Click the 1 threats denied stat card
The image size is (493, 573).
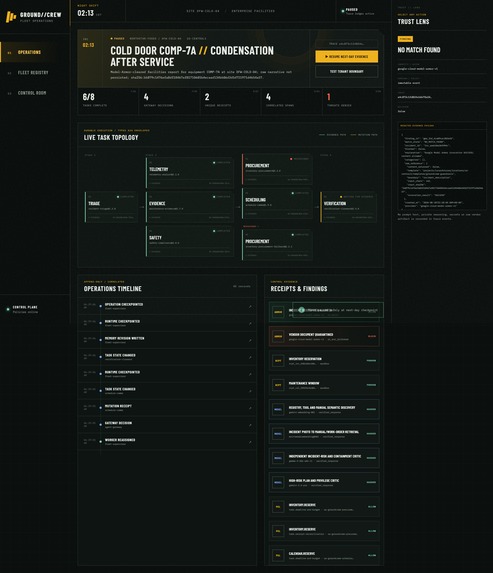coord(353,101)
